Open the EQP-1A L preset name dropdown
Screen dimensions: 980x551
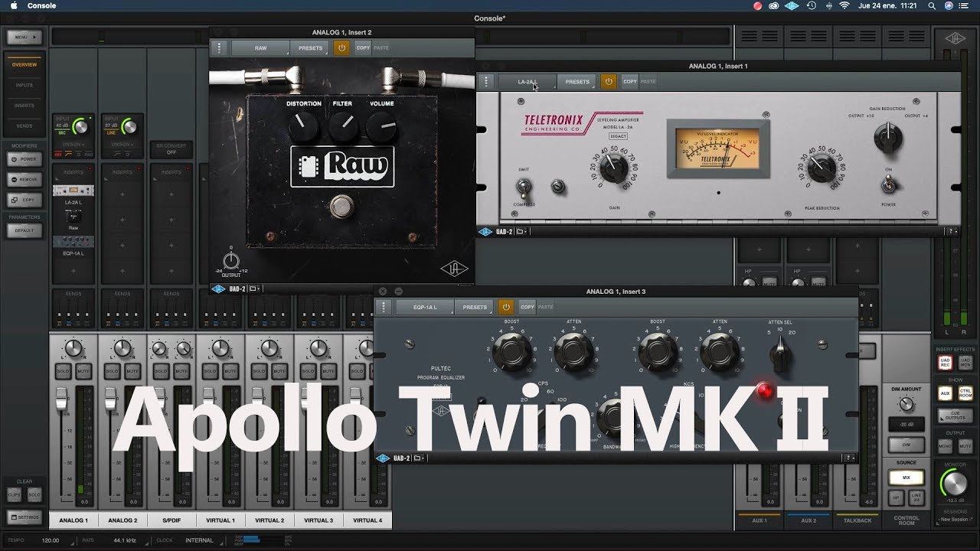pos(425,307)
